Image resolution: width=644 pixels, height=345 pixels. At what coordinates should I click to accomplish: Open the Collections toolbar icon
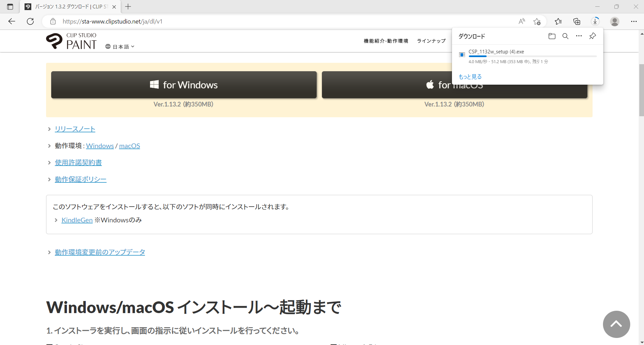coord(577,21)
